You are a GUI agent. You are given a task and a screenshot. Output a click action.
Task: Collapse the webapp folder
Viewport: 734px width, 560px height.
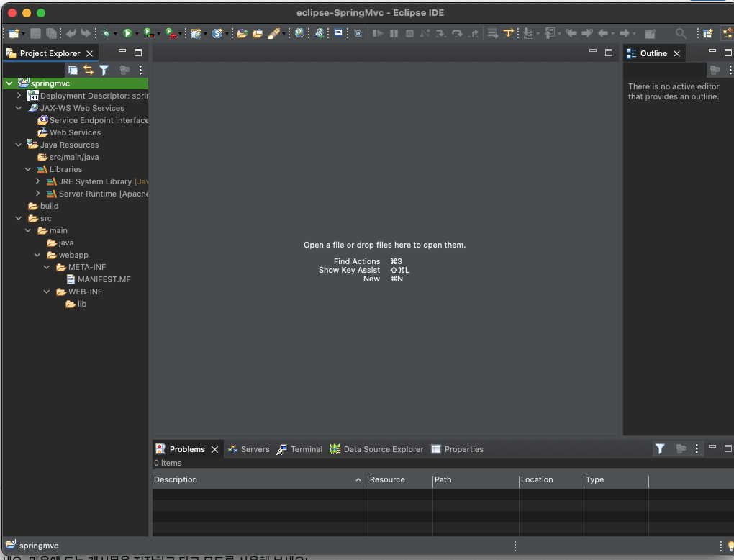(37, 255)
